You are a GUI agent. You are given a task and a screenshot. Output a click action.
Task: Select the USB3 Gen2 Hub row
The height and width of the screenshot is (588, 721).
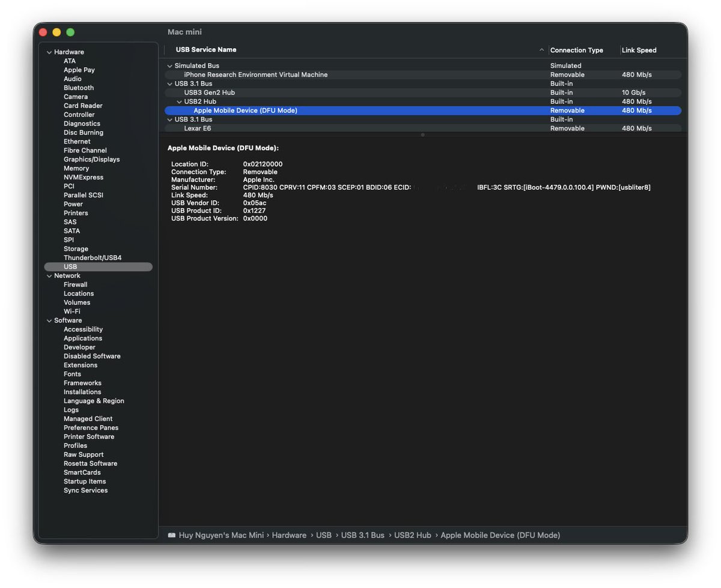423,93
